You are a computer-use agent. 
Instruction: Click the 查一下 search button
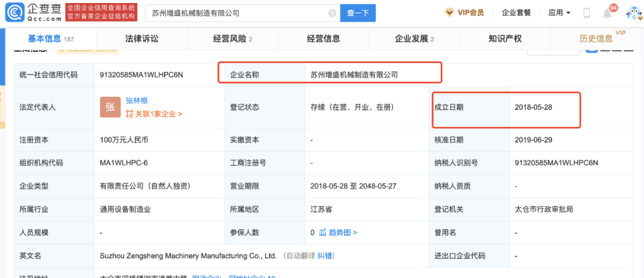coord(358,13)
